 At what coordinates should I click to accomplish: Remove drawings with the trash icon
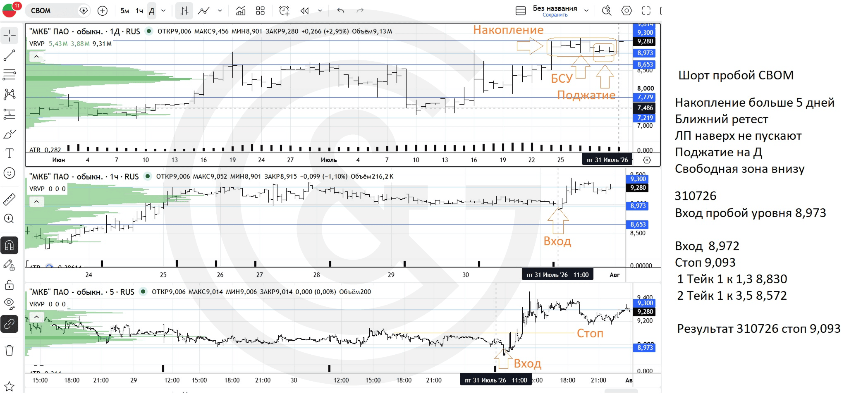click(10, 351)
